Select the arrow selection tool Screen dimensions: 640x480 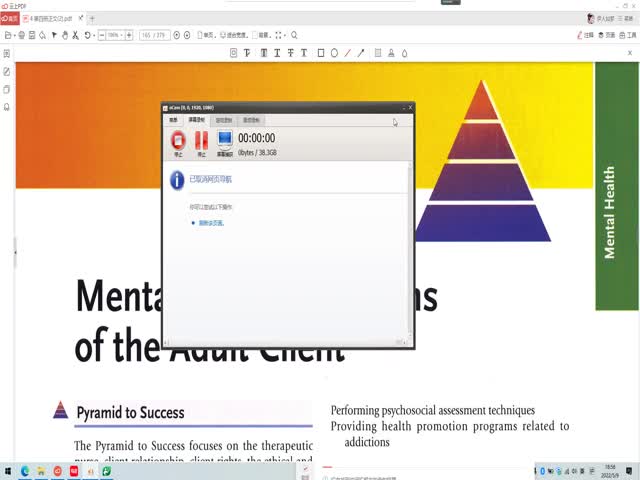point(54,35)
